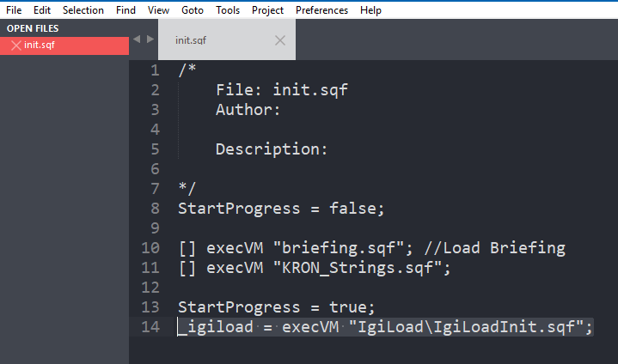Close init.sqf in the Open Files sidebar

tap(15, 45)
